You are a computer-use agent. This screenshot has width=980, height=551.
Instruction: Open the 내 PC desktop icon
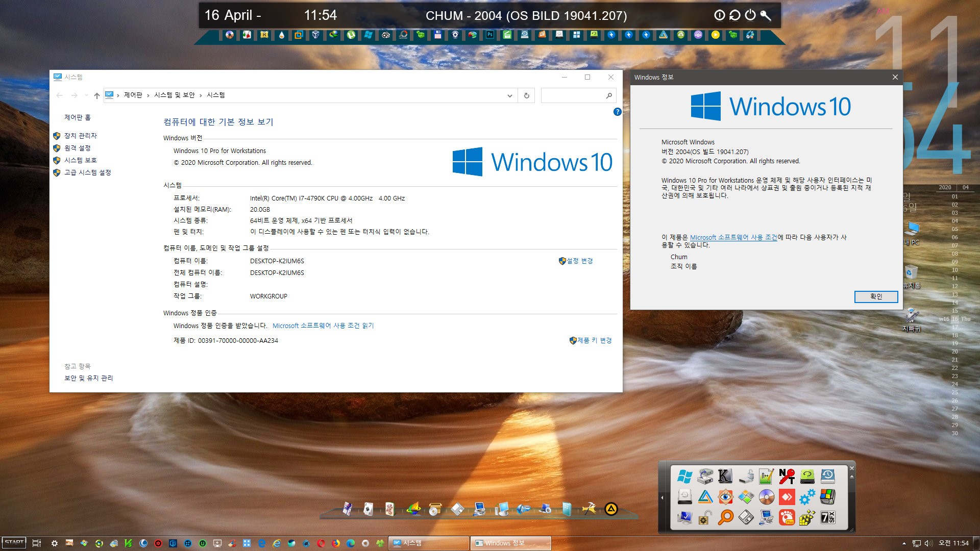tap(912, 234)
